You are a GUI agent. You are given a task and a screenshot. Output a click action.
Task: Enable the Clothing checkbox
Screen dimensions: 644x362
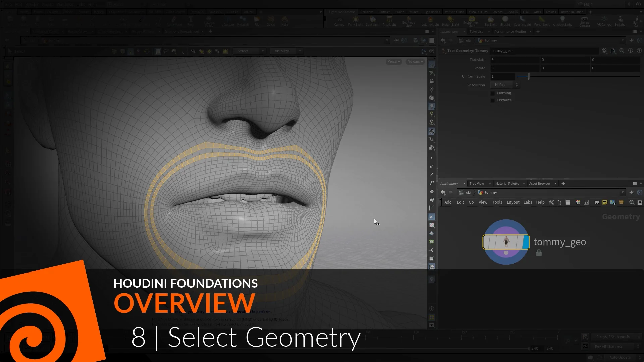tap(493, 93)
